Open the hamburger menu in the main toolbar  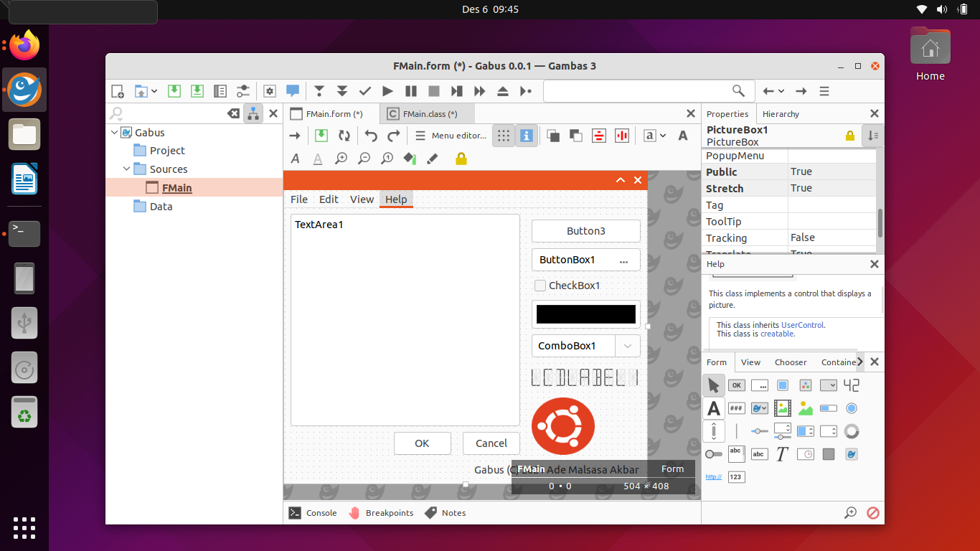[824, 91]
